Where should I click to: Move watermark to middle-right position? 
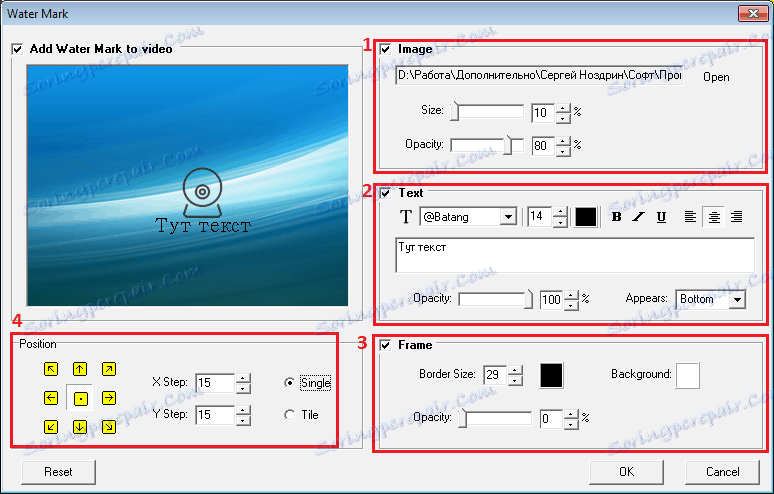(109, 398)
